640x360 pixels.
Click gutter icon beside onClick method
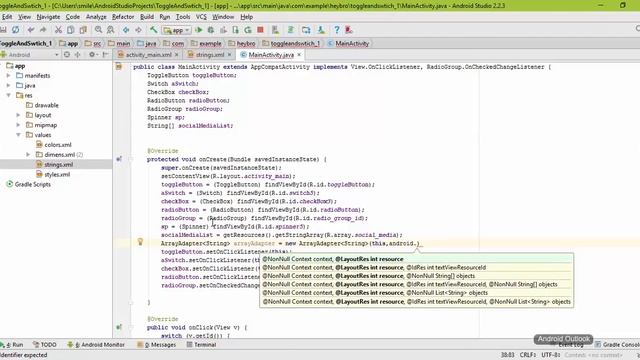click(119, 327)
